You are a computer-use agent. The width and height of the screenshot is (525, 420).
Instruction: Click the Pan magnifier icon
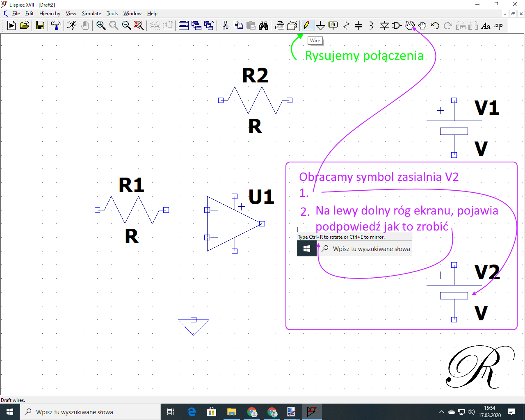(114, 25)
